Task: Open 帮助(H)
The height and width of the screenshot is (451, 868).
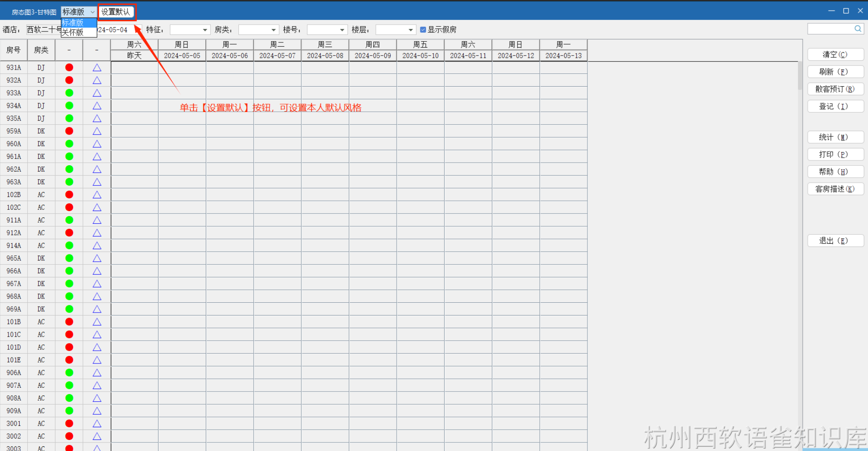Action: pos(835,172)
